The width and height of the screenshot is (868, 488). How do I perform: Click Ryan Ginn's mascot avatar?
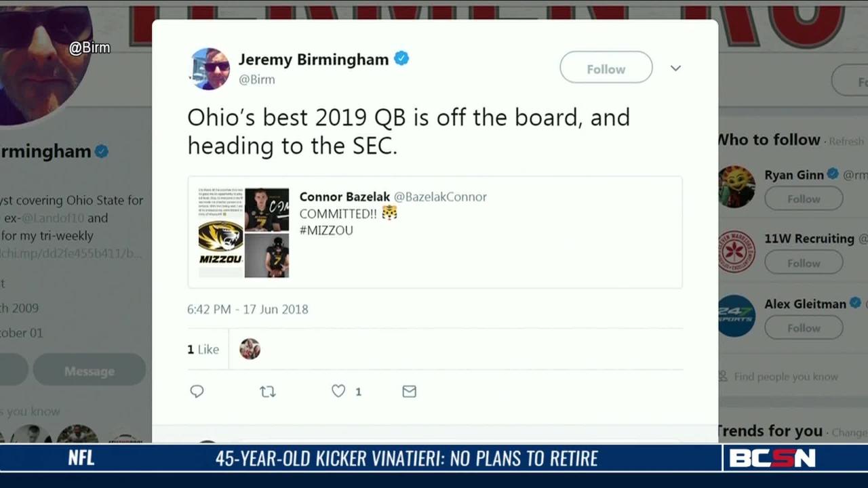click(x=736, y=186)
